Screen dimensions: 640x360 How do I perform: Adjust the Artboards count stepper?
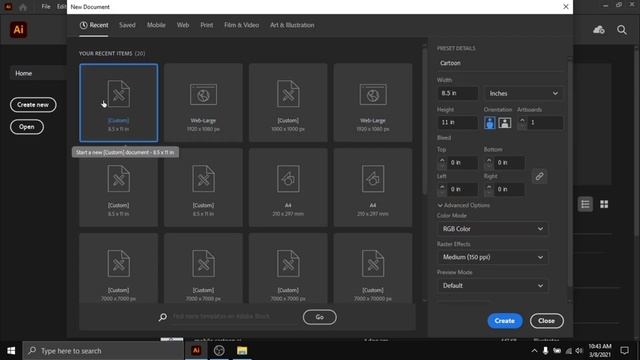tap(522, 122)
